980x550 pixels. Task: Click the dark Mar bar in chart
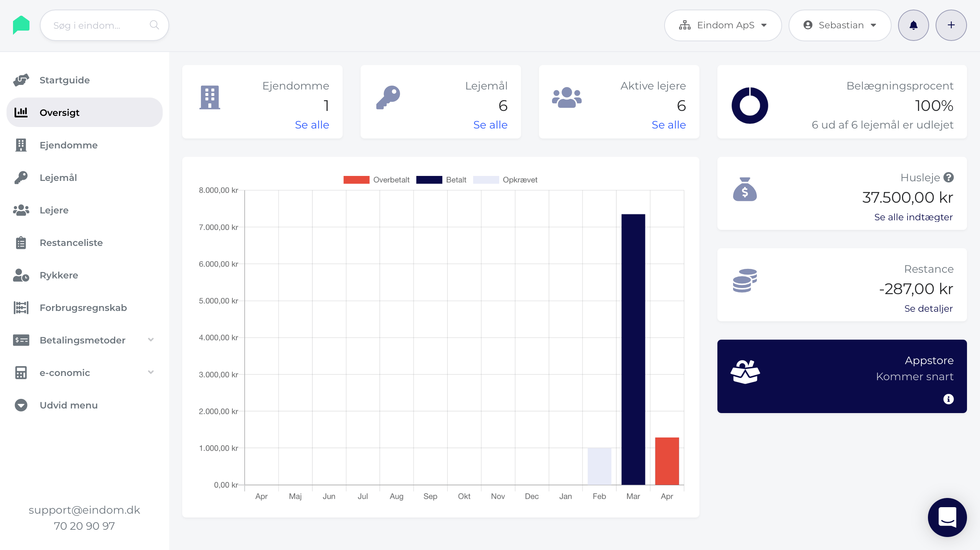click(633, 349)
